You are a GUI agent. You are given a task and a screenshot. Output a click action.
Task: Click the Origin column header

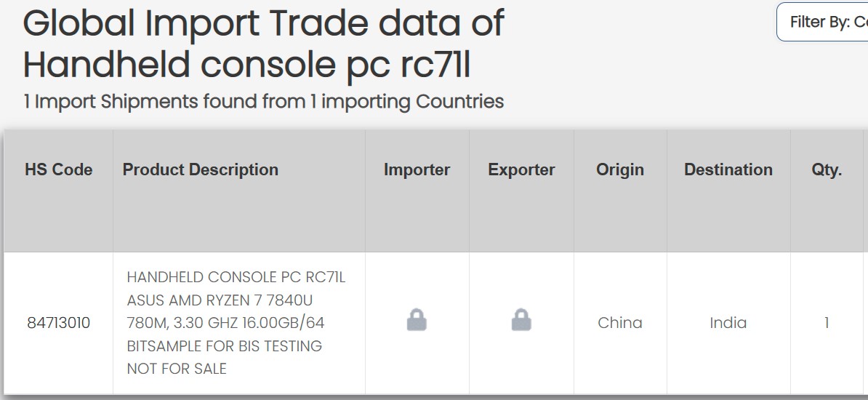pos(620,169)
